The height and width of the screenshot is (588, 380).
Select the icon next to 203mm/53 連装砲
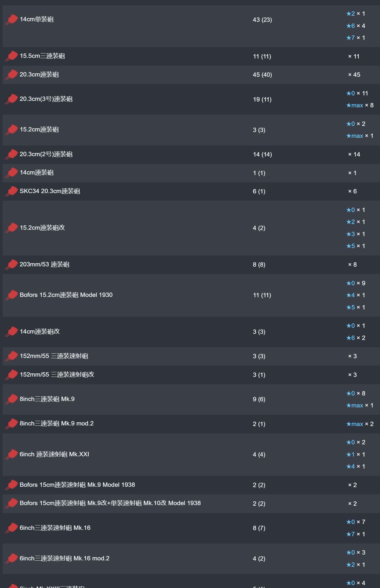[x=12, y=265]
